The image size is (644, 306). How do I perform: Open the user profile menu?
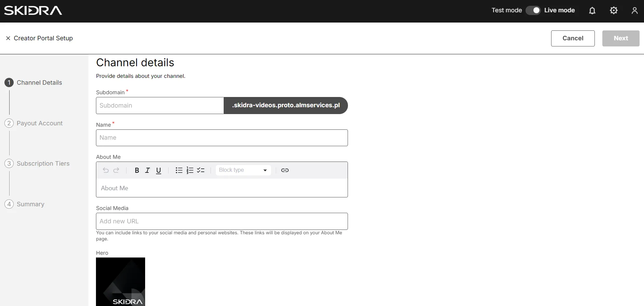coord(634,11)
